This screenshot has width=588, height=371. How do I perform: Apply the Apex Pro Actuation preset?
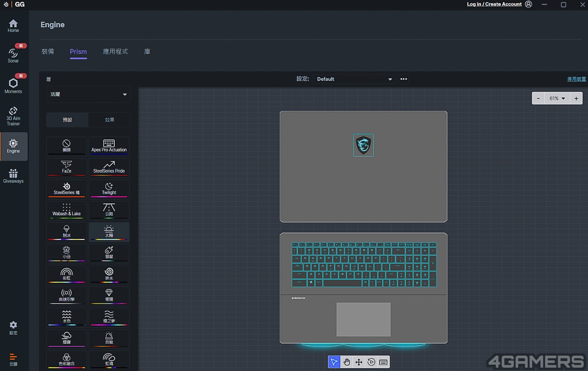coord(109,146)
